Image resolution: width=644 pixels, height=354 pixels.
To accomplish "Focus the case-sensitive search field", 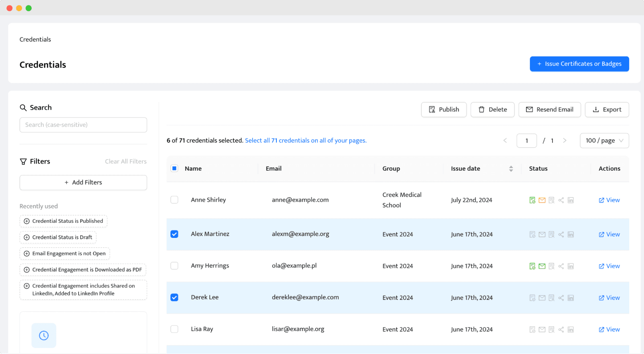I will (x=83, y=125).
